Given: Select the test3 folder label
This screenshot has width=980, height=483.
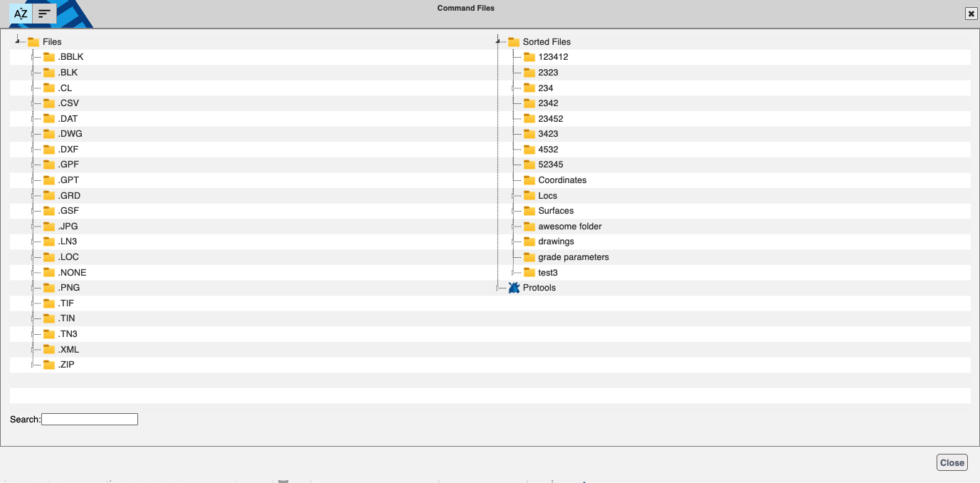Looking at the screenshot, I should point(548,273).
